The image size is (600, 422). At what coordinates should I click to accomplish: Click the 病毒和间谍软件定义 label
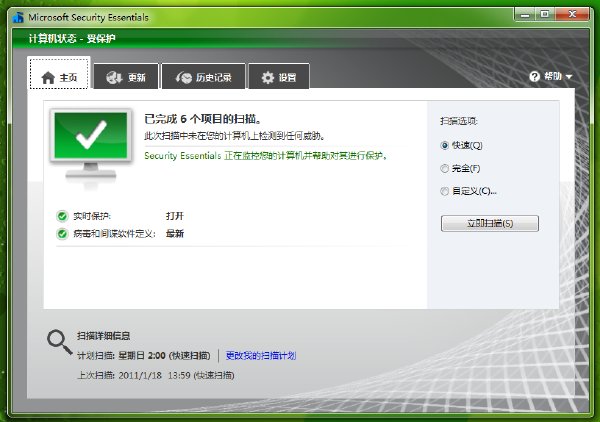pos(114,233)
